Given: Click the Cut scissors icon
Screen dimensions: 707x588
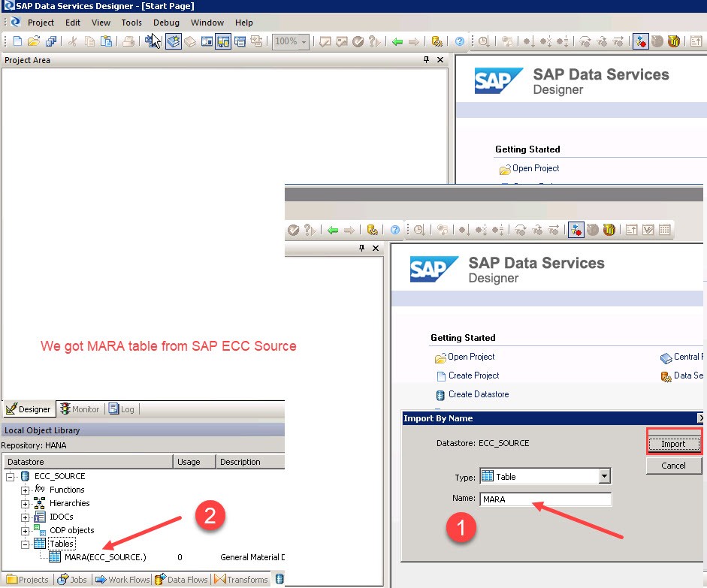Looking at the screenshot, I should [x=72, y=41].
